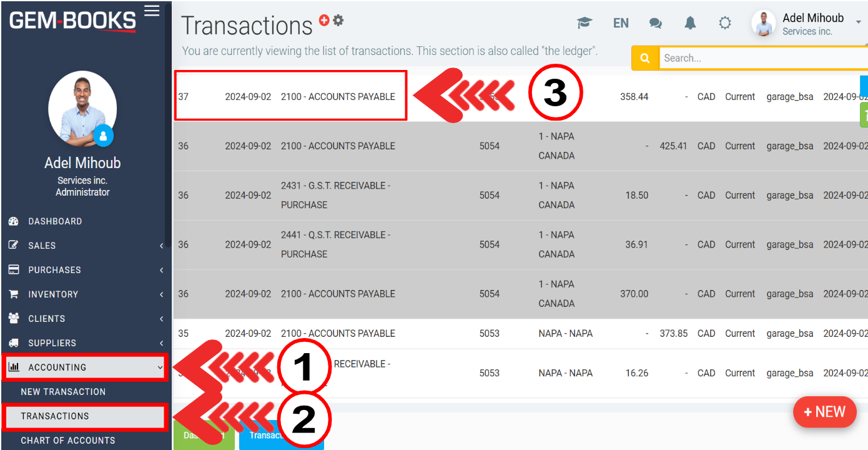Collapse the Accounting menu section
The width and height of the screenshot is (868, 450).
pyautogui.click(x=86, y=367)
